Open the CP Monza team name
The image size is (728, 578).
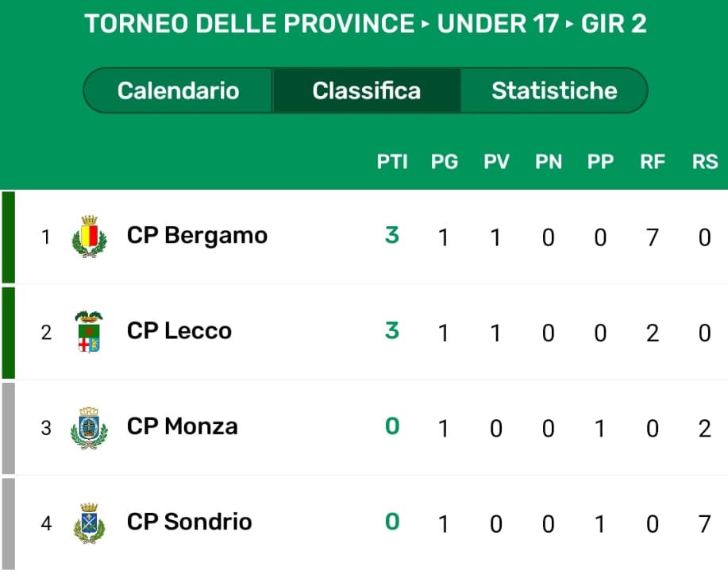pyautogui.click(x=183, y=426)
